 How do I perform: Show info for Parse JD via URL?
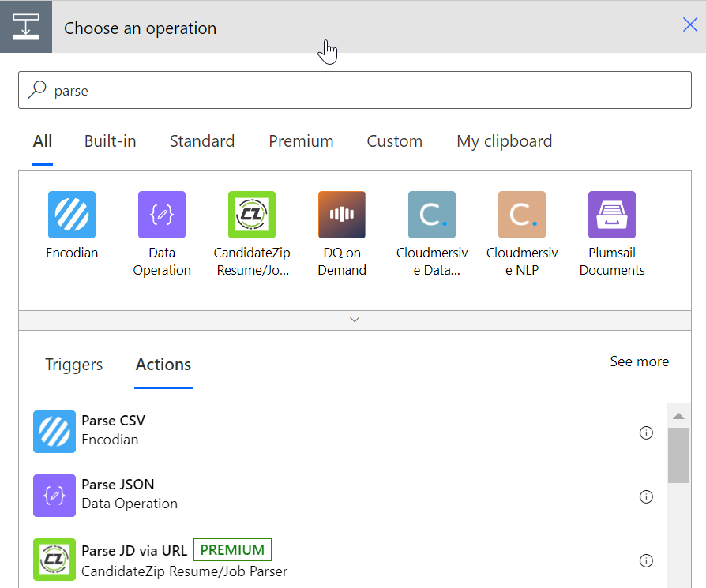coord(646,560)
